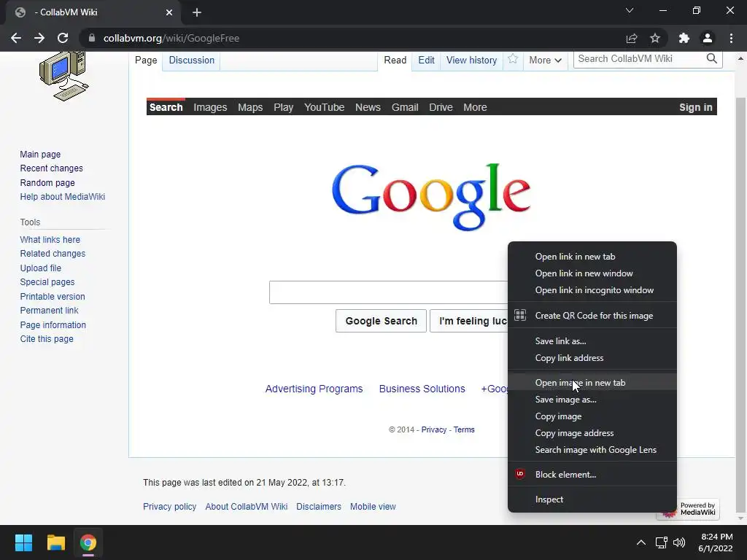
Task: Open a new browser tab
Action: 197,12
